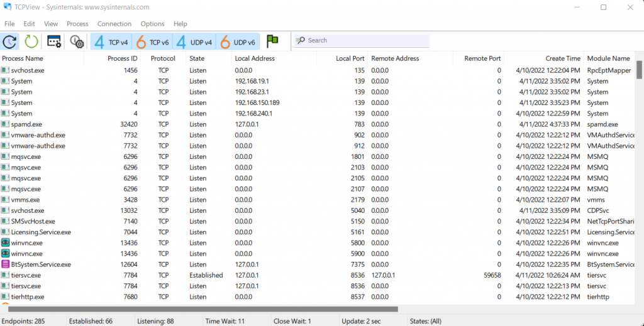Viewport: 644px width, 326px height.
Task: Click the TCPView icon in the title bar
Action: 7,7
